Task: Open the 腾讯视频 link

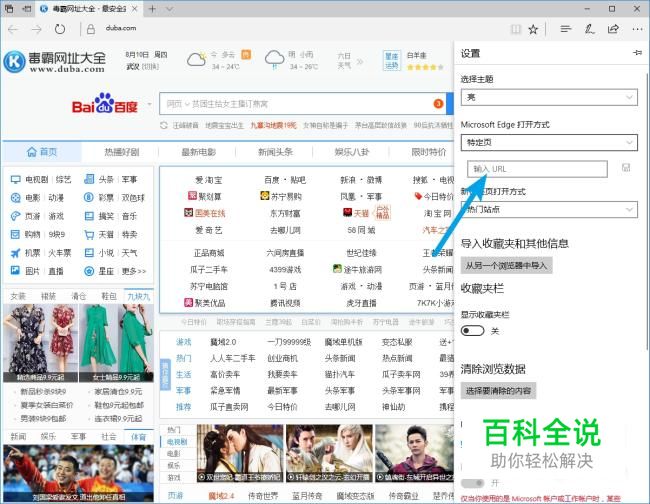Action: (285, 303)
